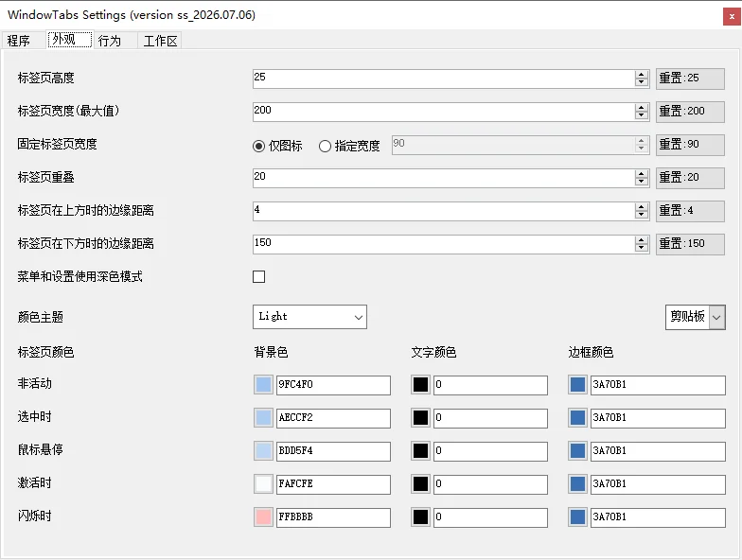Open the 颜色主题 Light dropdown
The height and width of the screenshot is (560, 742).
[310, 317]
